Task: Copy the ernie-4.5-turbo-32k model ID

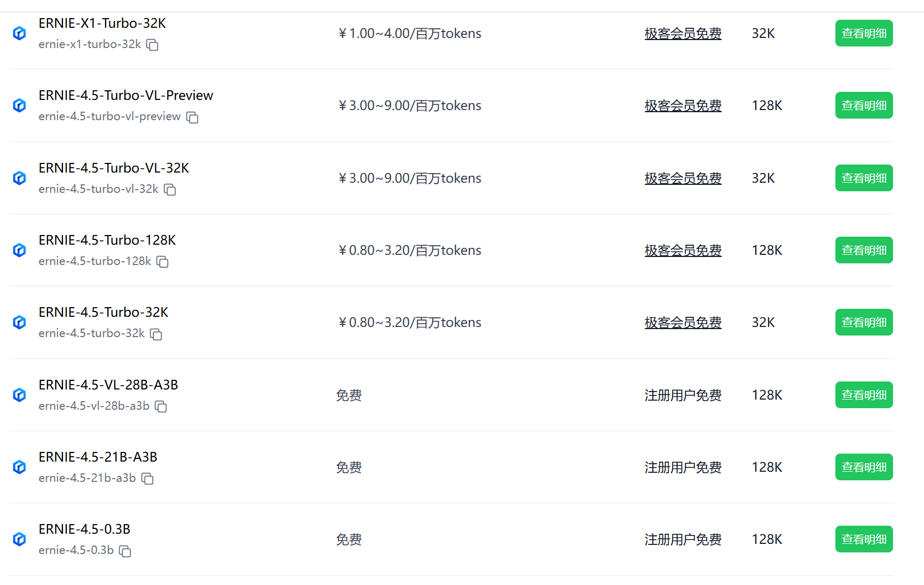Action: pos(156,334)
